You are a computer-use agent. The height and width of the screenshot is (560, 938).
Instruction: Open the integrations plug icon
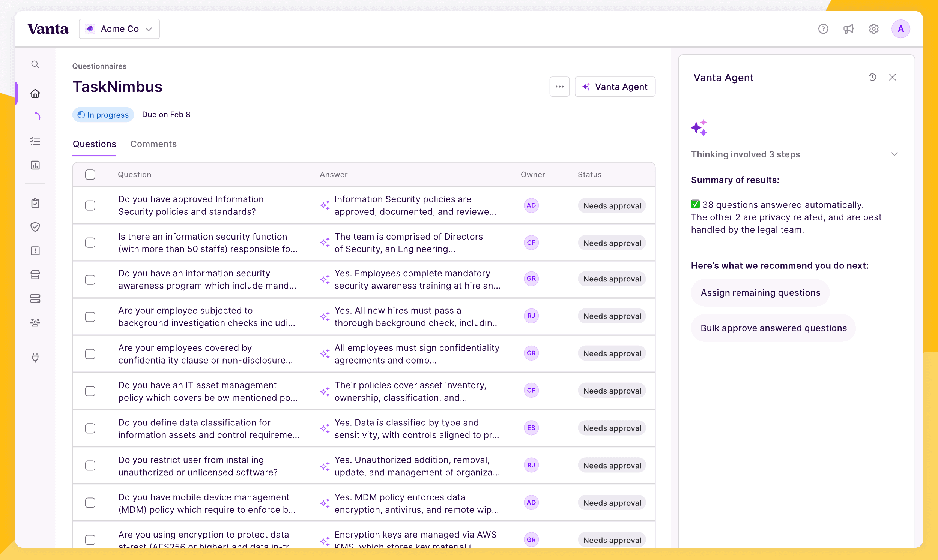click(x=35, y=357)
